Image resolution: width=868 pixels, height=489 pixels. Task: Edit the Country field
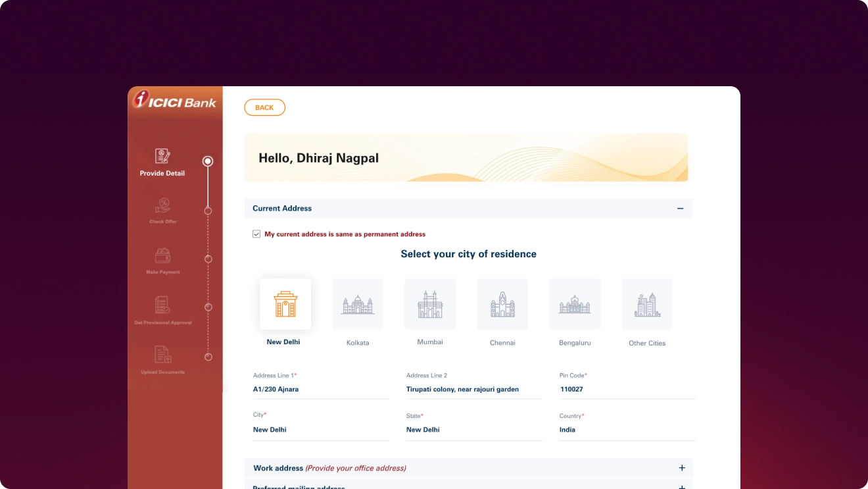[x=627, y=430]
